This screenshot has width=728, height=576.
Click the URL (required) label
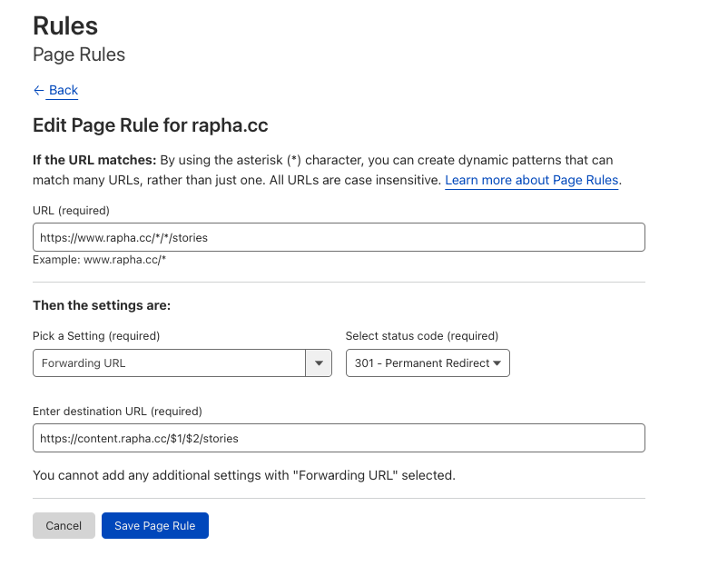pos(71,211)
